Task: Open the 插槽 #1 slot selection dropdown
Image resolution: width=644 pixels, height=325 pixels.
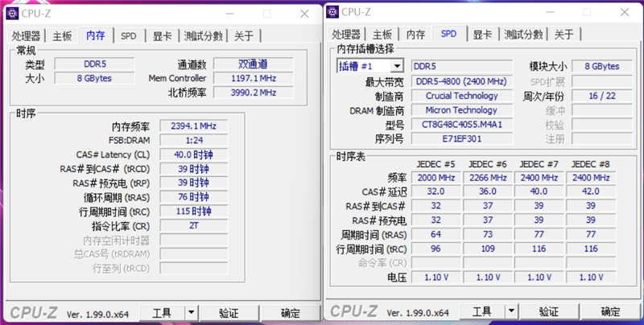Action: click(x=396, y=66)
